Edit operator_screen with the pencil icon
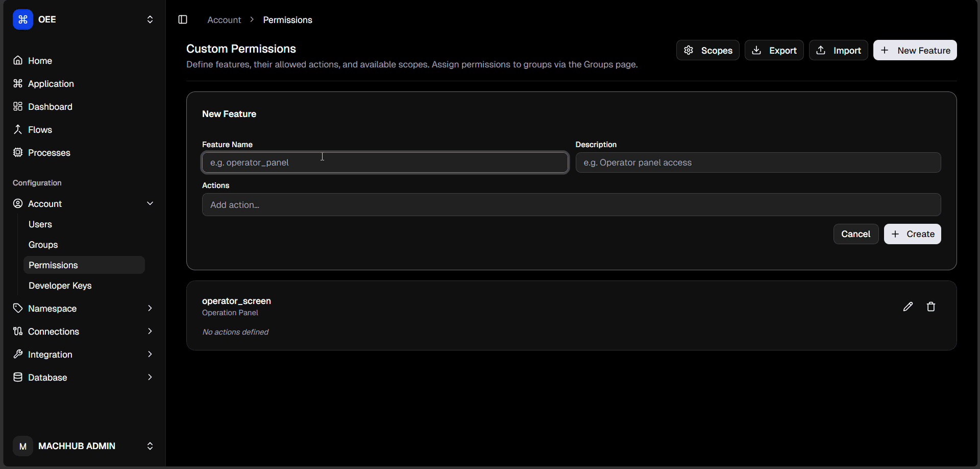The image size is (980, 469). coord(908,307)
